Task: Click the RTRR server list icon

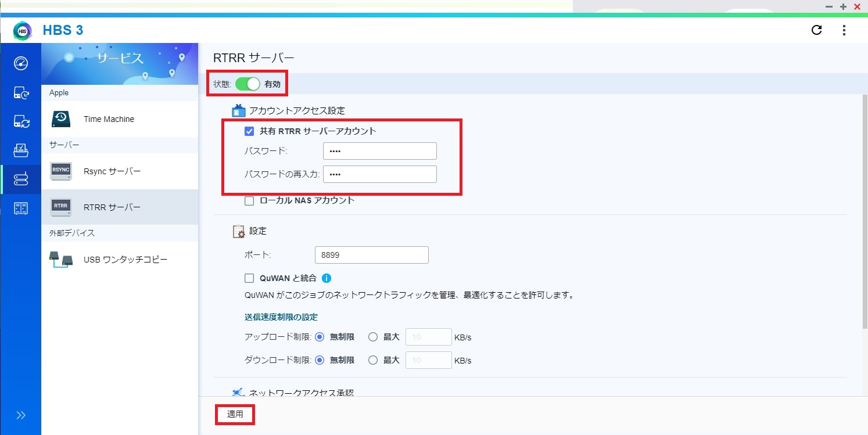Action: pos(61,207)
